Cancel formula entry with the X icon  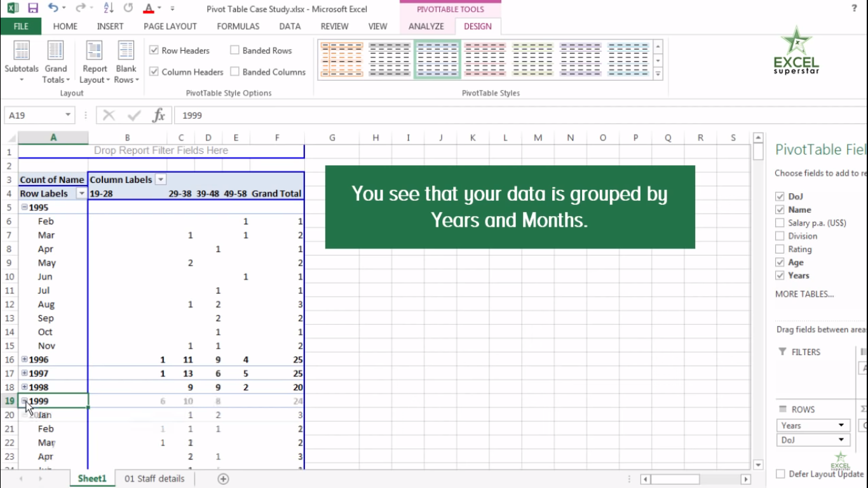pos(109,115)
